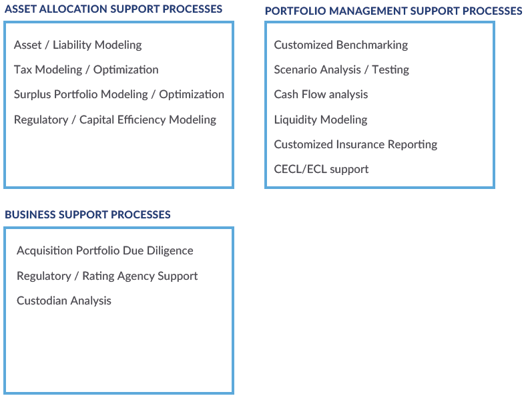
Task: Click the Asset Allocation Support Processes heading
Action: (x=113, y=9)
